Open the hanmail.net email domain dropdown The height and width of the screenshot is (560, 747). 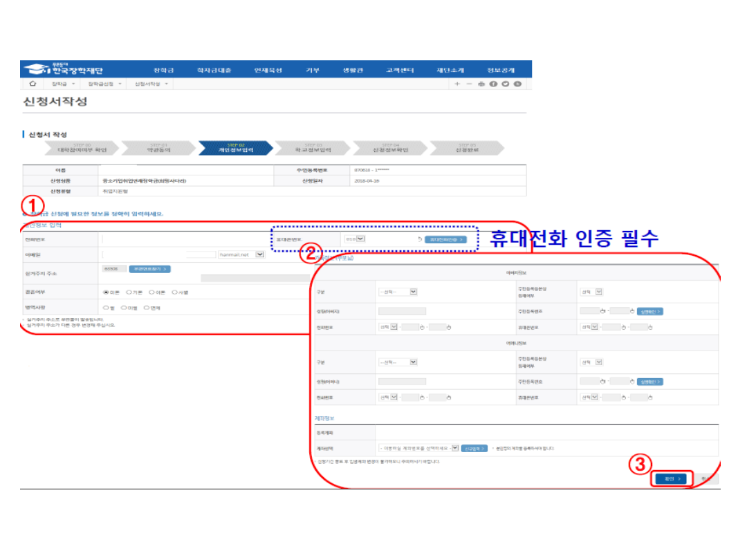click(259, 254)
